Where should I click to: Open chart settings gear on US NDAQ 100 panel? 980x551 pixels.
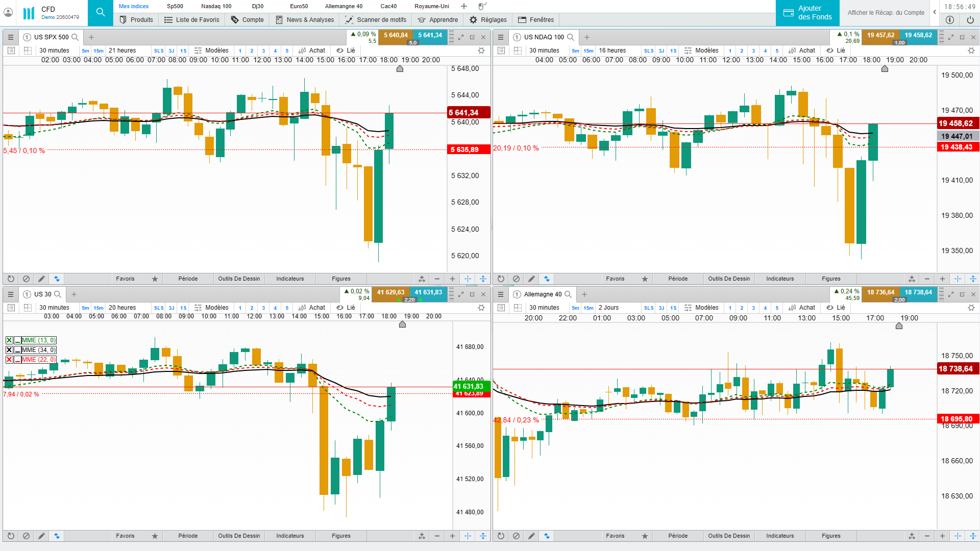coord(971,51)
